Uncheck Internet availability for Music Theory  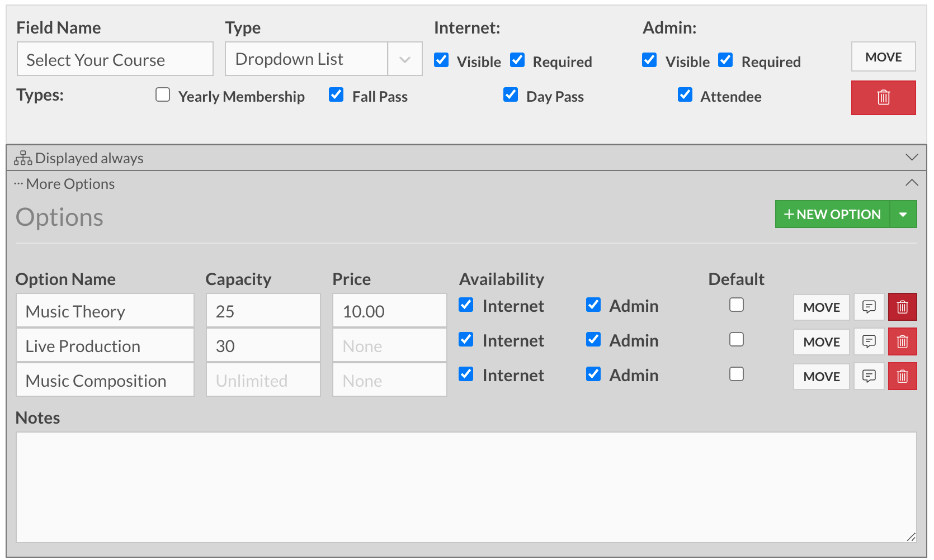[466, 305]
